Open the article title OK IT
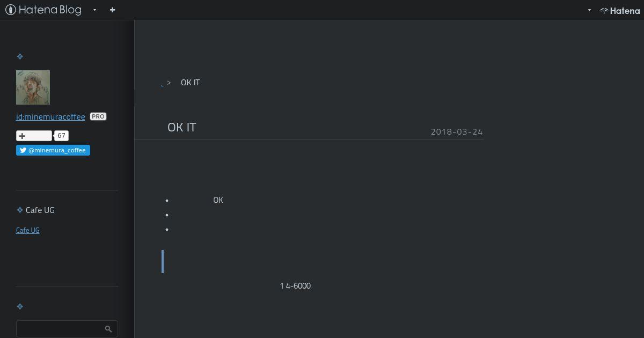 coord(182,127)
